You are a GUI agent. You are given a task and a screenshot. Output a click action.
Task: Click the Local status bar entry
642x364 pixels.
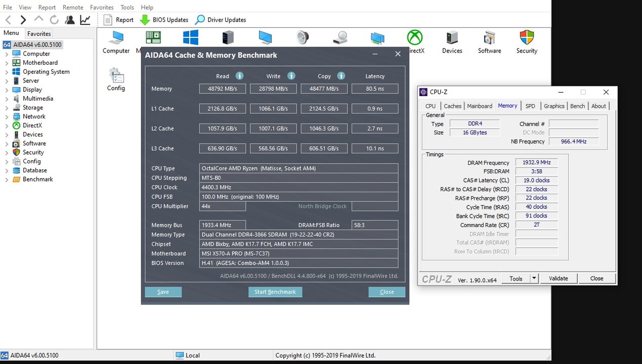pyautogui.click(x=193, y=355)
